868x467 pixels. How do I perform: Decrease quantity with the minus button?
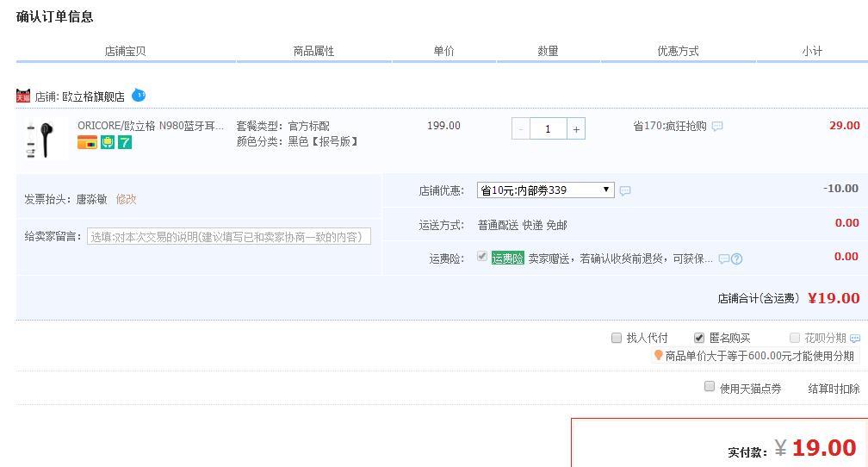520,129
